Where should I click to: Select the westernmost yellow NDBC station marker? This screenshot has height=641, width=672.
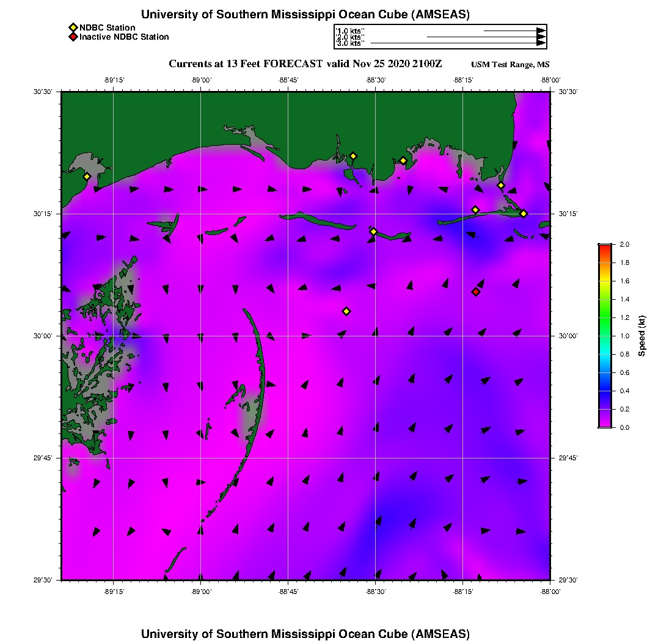[x=87, y=176]
